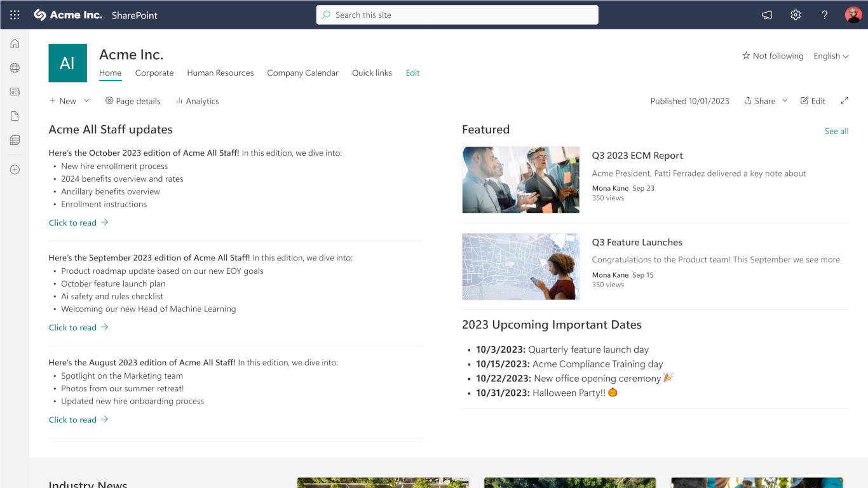Open the news icon in left rail
The width and height of the screenshot is (868, 488).
point(15,92)
